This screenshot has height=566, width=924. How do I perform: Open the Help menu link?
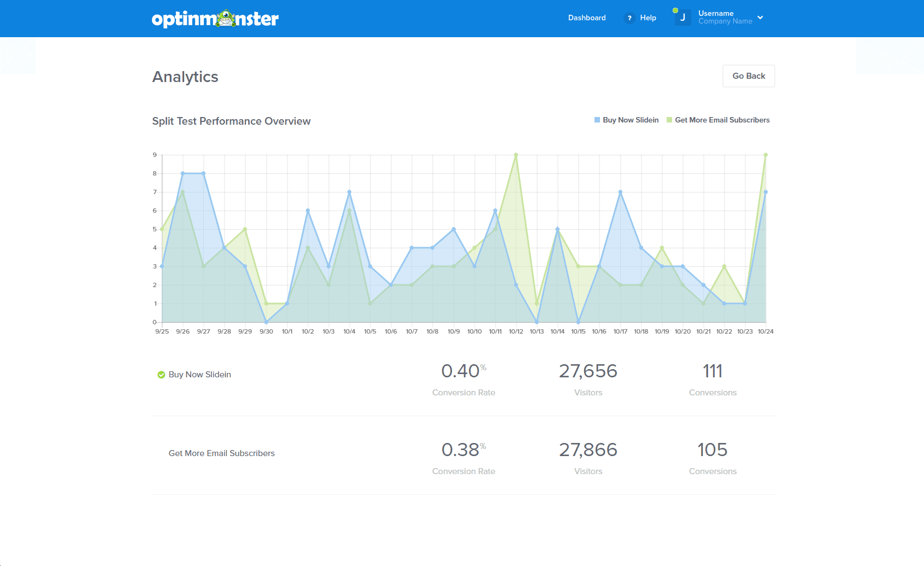(648, 17)
